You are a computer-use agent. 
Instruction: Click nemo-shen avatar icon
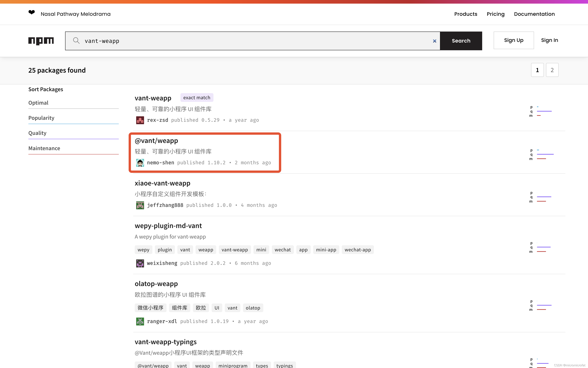click(x=140, y=163)
